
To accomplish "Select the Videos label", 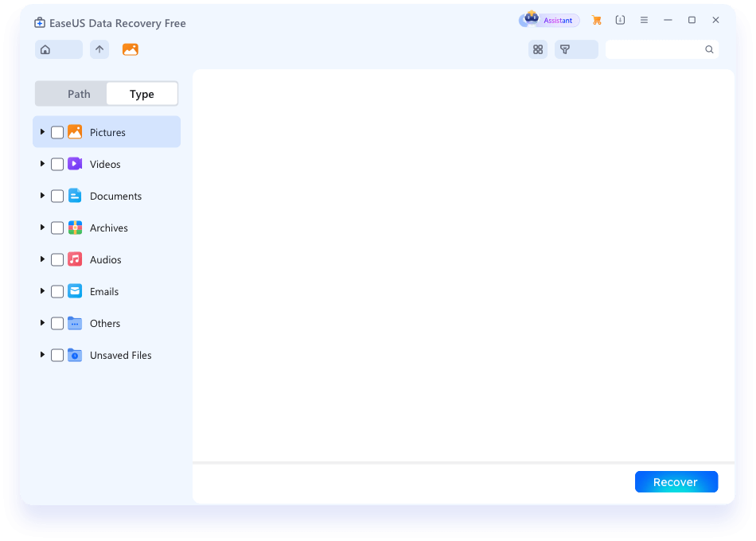I will click(x=105, y=164).
